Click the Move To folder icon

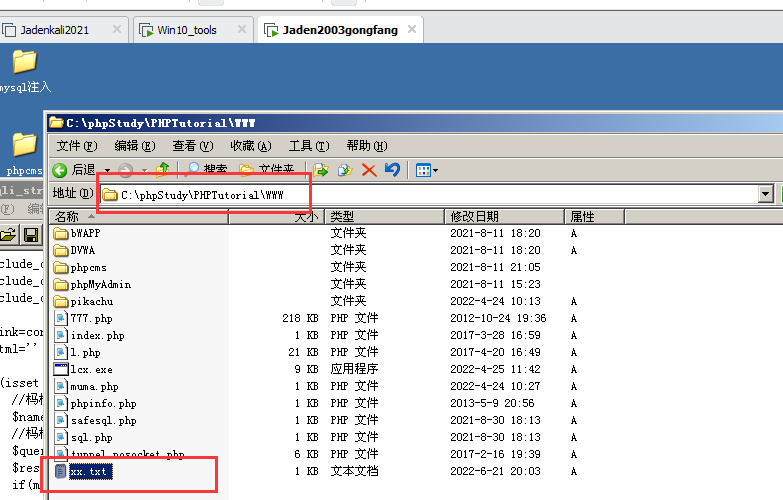point(321,170)
